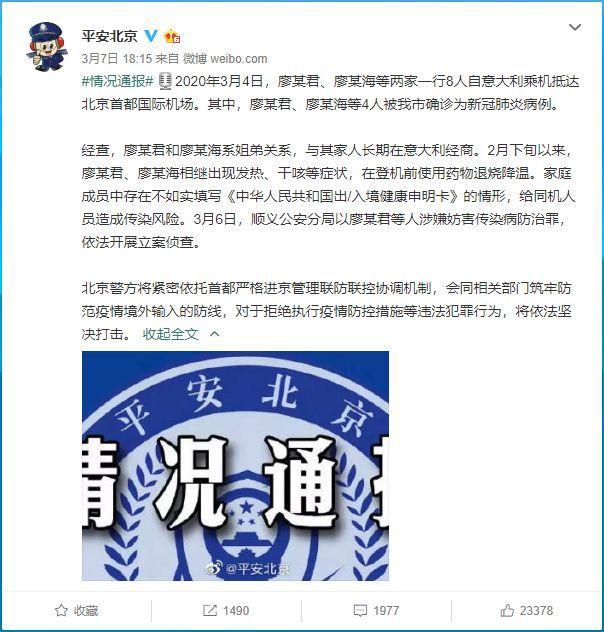Click the Weibo watermark logo on the image
Image resolution: width=604 pixels, height=632 pixels.
pyautogui.click(x=213, y=568)
